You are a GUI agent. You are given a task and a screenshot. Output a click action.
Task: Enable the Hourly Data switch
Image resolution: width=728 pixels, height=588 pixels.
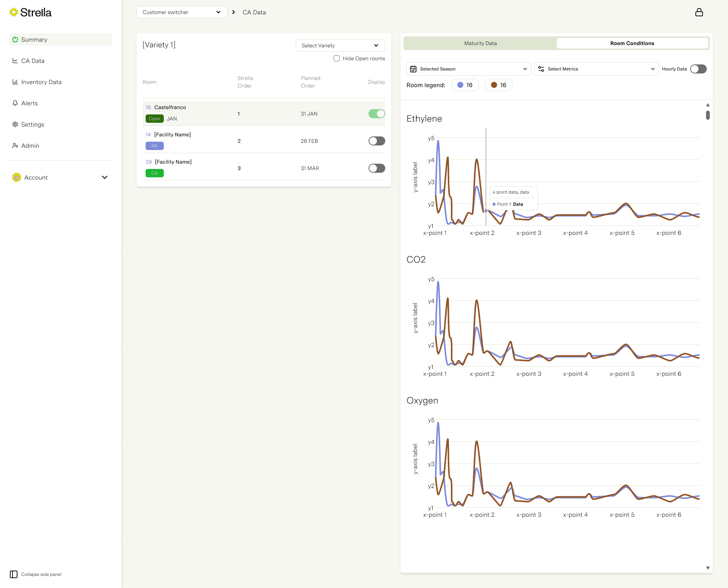[x=698, y=69]
